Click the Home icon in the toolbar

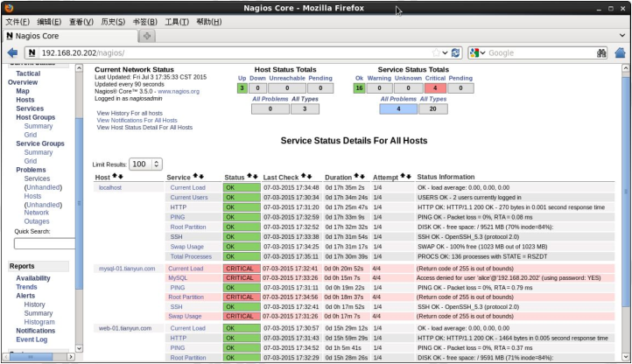[621, 52]
